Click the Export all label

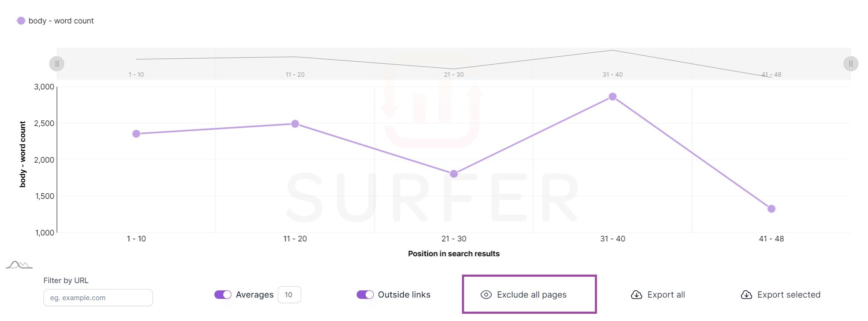pyautogui.click(x=666, y=295)
